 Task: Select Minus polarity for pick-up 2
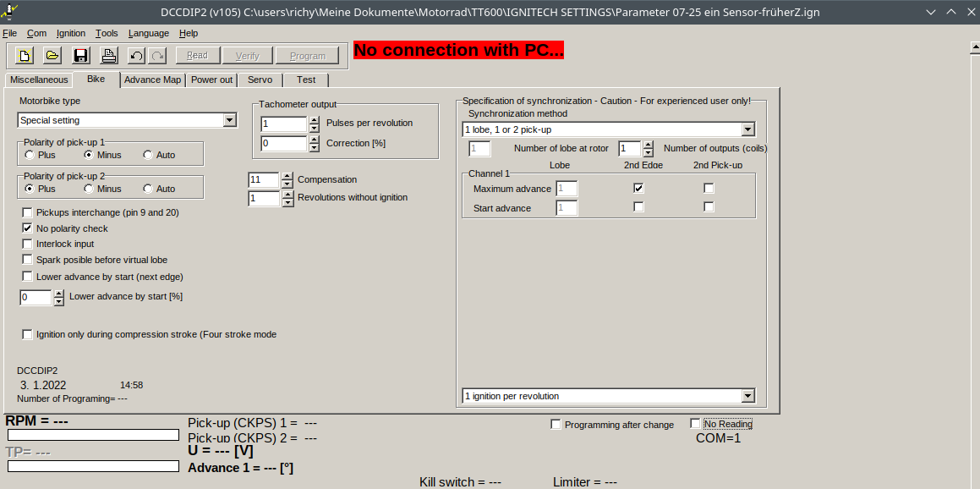click(x=89, y=189)
